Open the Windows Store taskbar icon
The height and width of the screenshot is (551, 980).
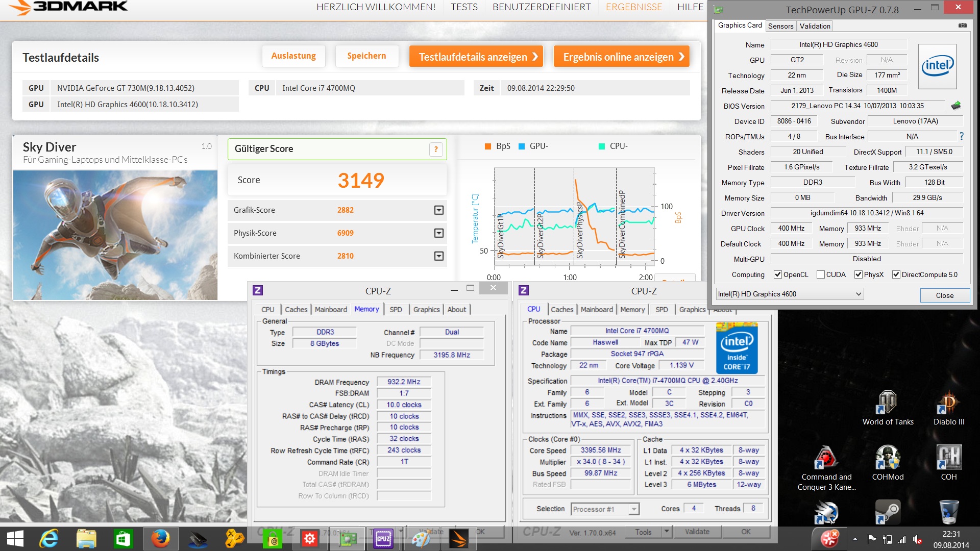click(123, 539)
